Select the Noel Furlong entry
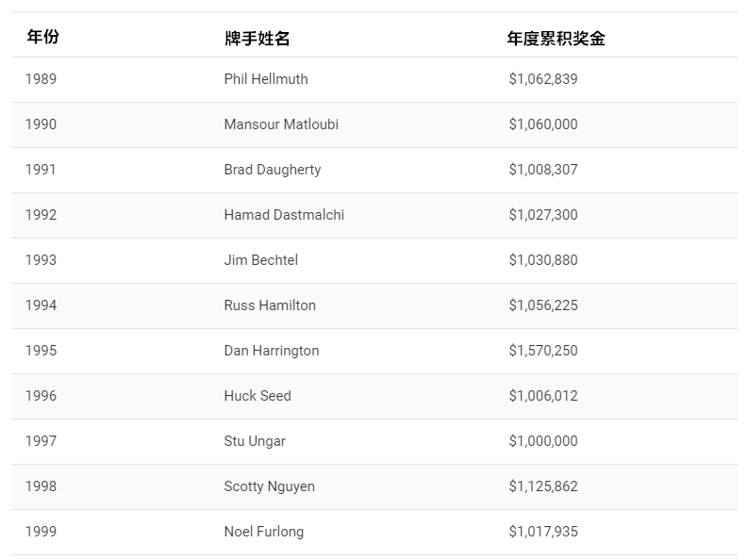 (264, 532)
